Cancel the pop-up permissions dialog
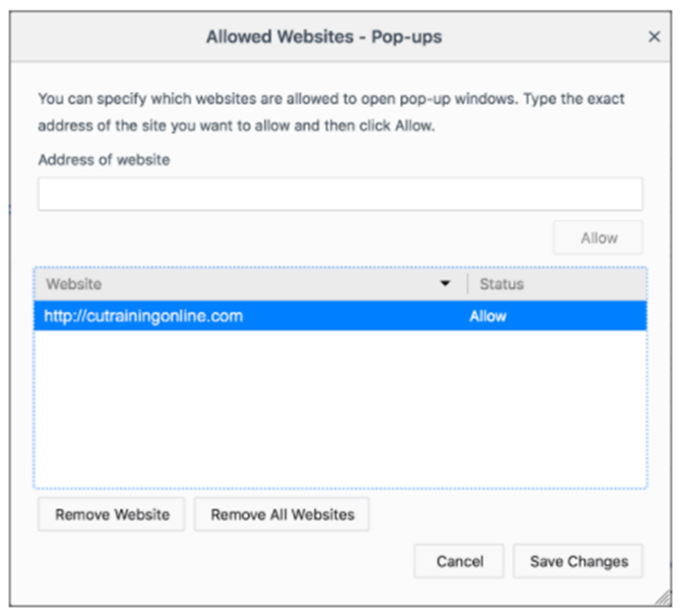 pyautogui.click(x=459, y=562)
